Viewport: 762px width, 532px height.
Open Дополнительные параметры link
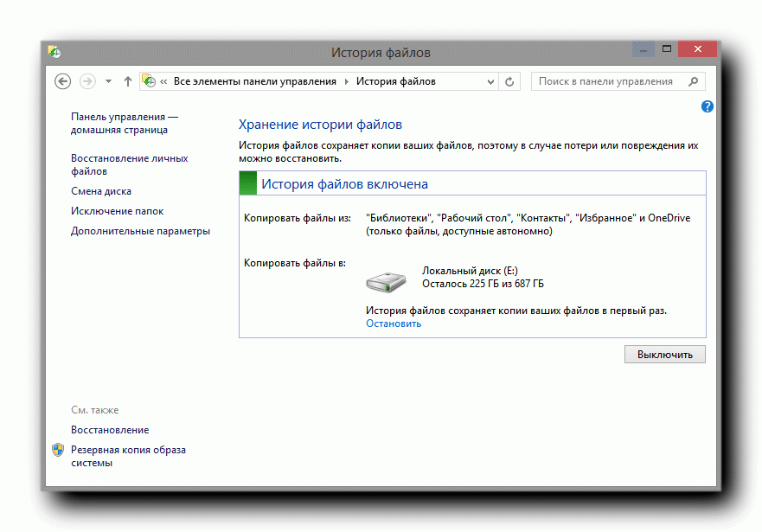tap(140, 231)
